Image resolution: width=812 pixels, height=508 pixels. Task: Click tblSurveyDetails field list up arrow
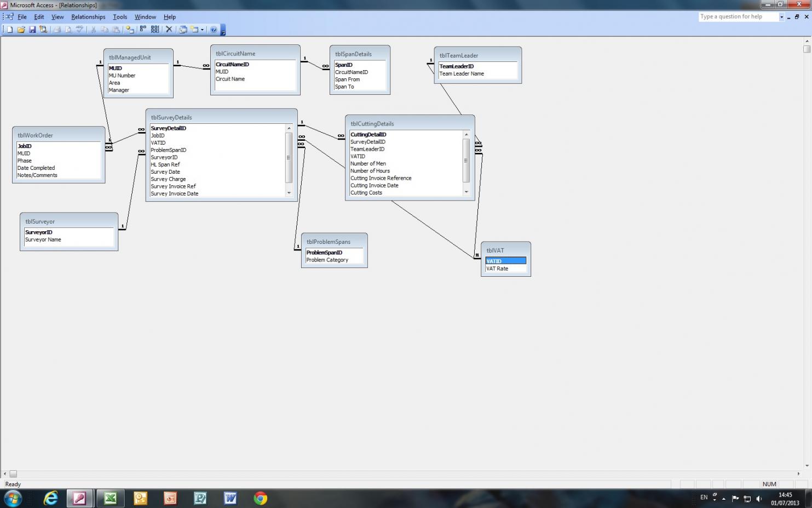pyautogui.click(x=289, y=128)
